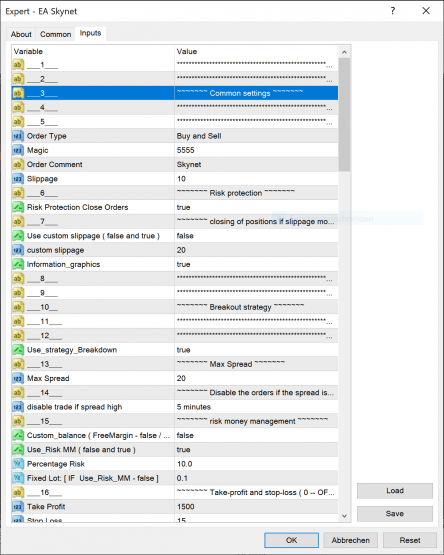Click the integer icon next to Max Spread
The height and width of the screenshot is (555, 444).
[18, 378]
